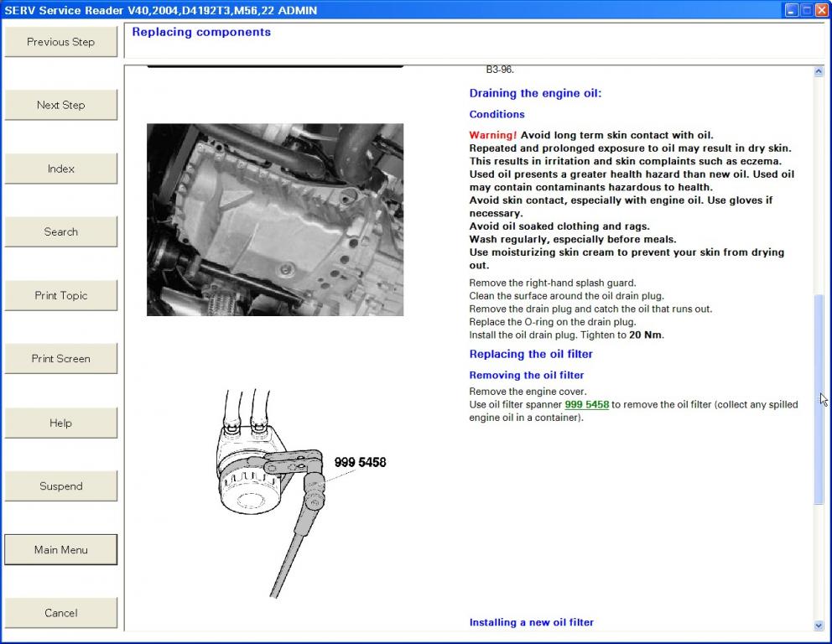Click the 'Installing a new oil filter' heading
This screenshot has width=832, height=644.
[x=531, y=622]
